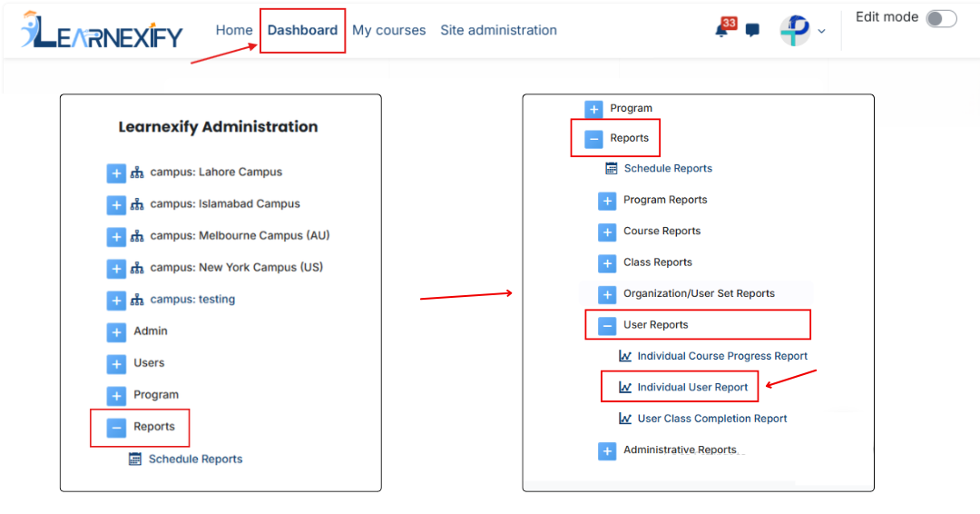Open My courses in navigation

388,30
